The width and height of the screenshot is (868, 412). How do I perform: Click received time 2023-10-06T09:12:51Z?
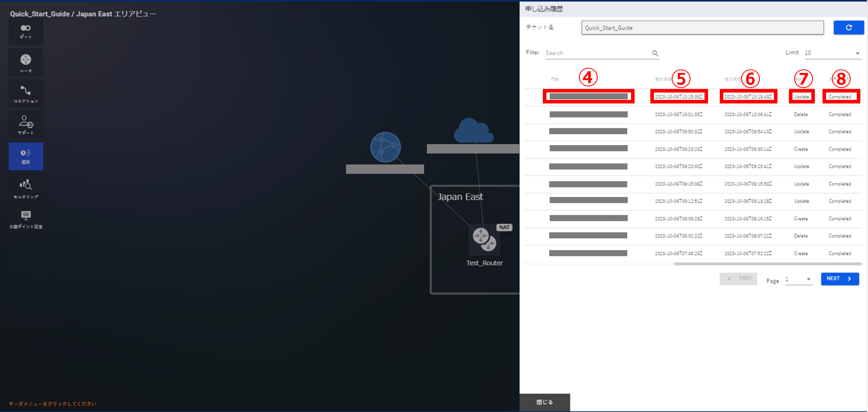pos(679,201)
